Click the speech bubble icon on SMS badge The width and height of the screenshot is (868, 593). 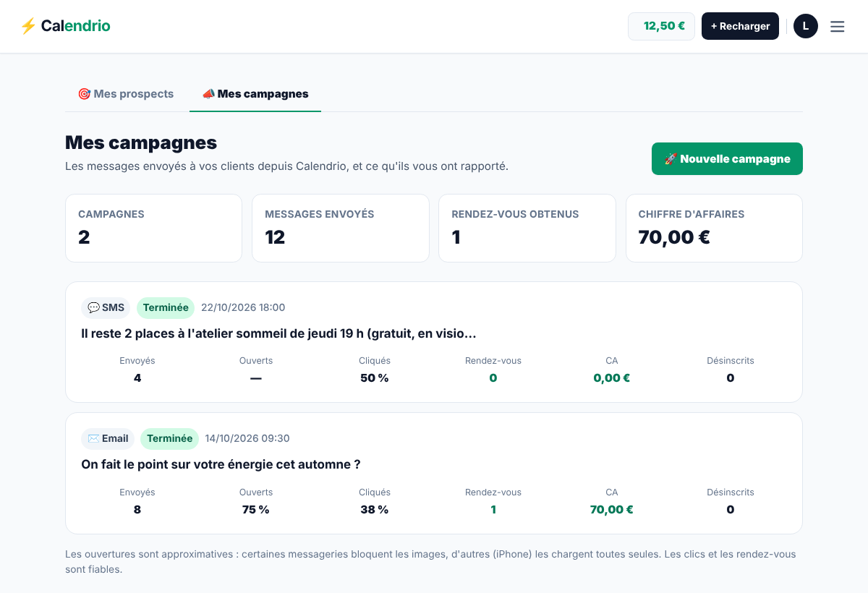(x=93, y=307)
